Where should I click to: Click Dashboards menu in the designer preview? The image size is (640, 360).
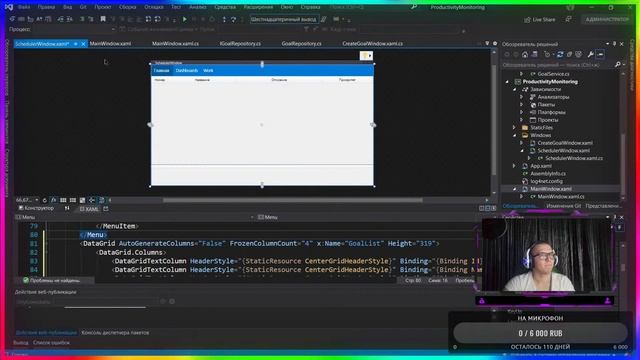point(187,71)
